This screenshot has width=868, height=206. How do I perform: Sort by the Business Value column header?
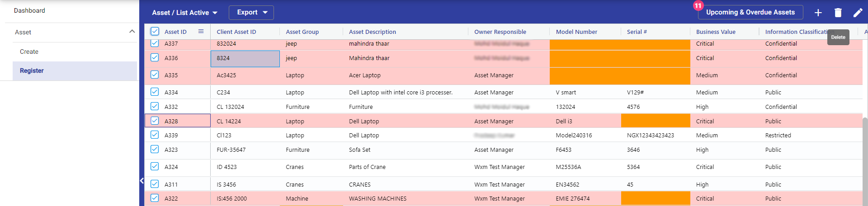point(716,32)
